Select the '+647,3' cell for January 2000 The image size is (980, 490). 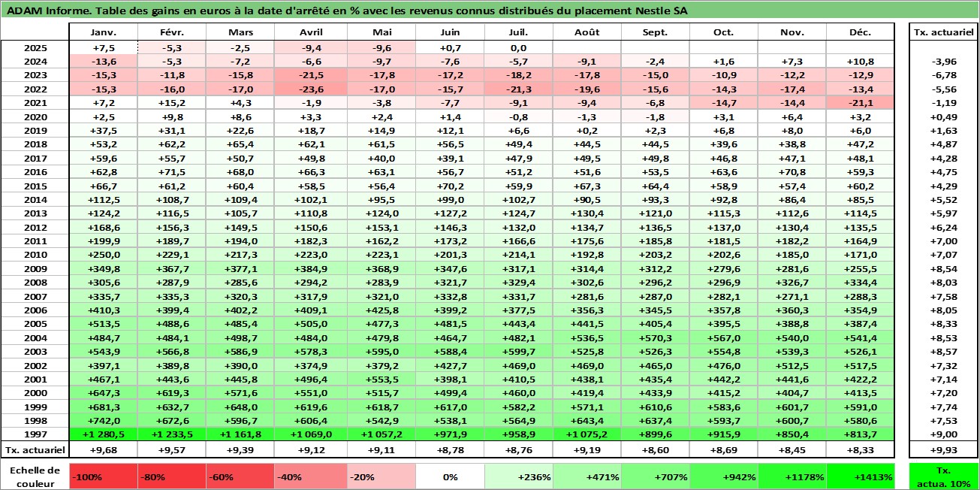(x=103, y=392)
